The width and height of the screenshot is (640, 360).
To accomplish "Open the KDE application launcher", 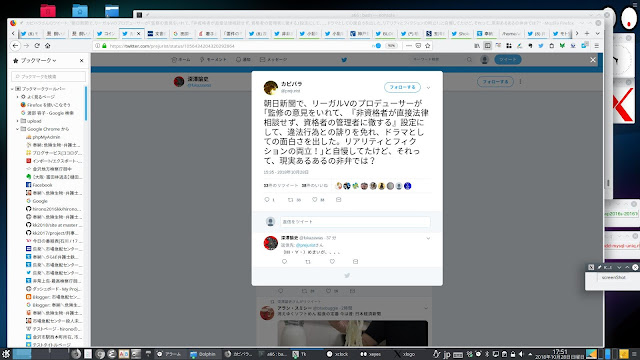I will pos(6,354).
